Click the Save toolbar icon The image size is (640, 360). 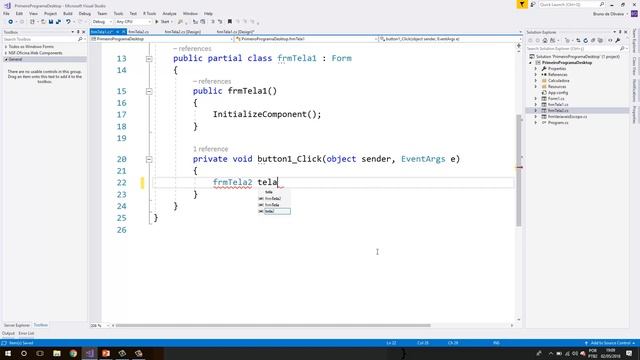pyautogui.click(x=51, y=22)
